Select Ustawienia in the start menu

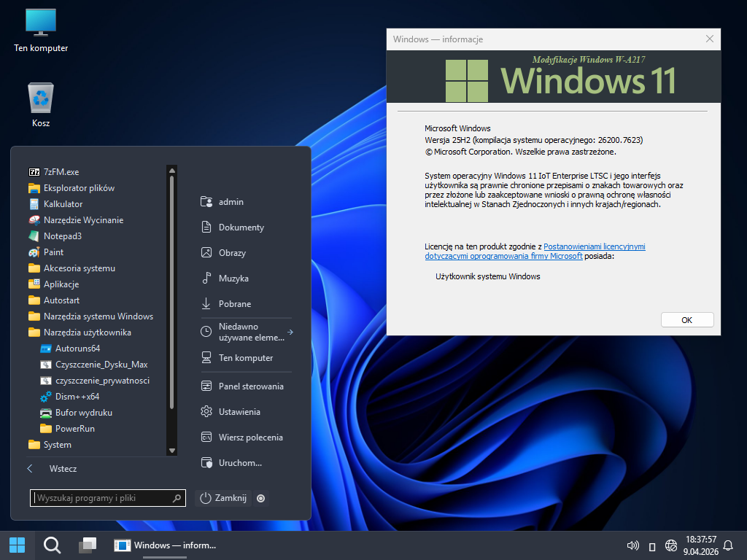239,412
